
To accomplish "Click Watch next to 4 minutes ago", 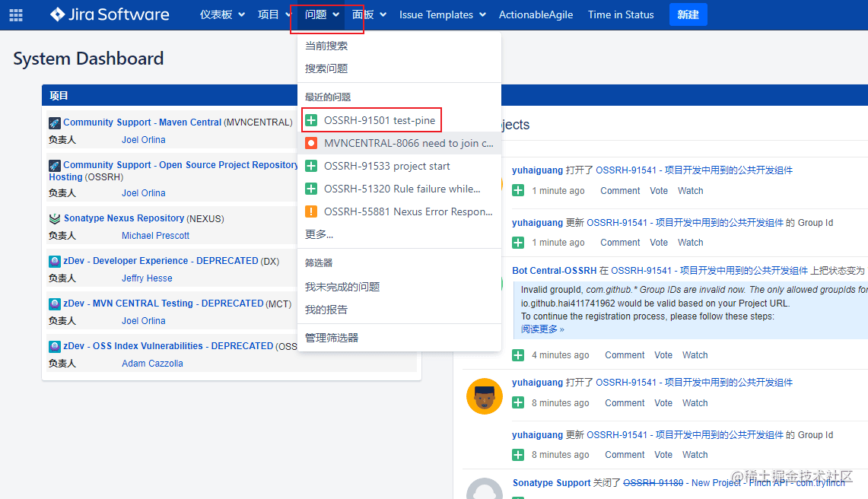I will [695, 355].
